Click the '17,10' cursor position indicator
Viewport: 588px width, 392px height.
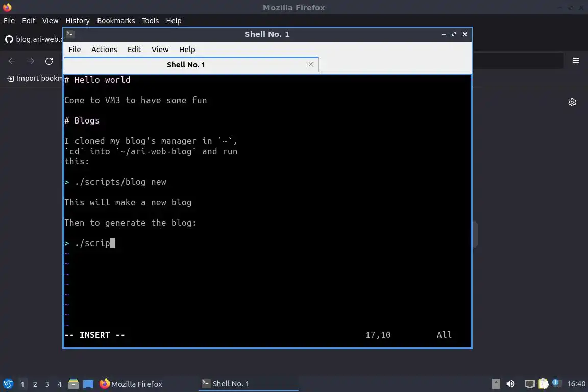point(378,335)
